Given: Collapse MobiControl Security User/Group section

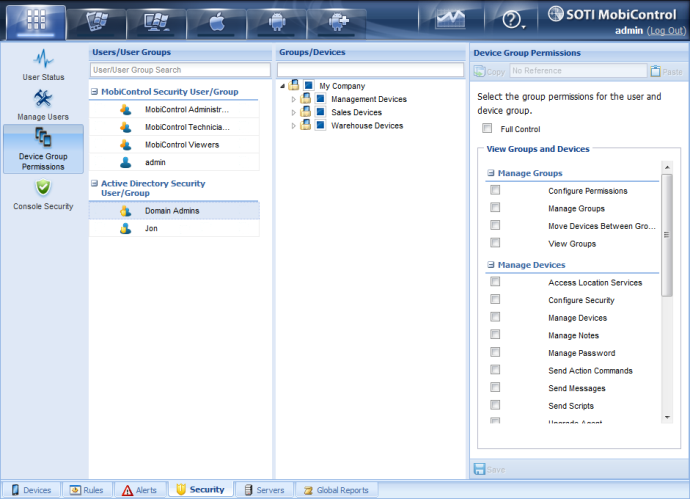Looking at the screenshot, I should [x=94, y=92].
